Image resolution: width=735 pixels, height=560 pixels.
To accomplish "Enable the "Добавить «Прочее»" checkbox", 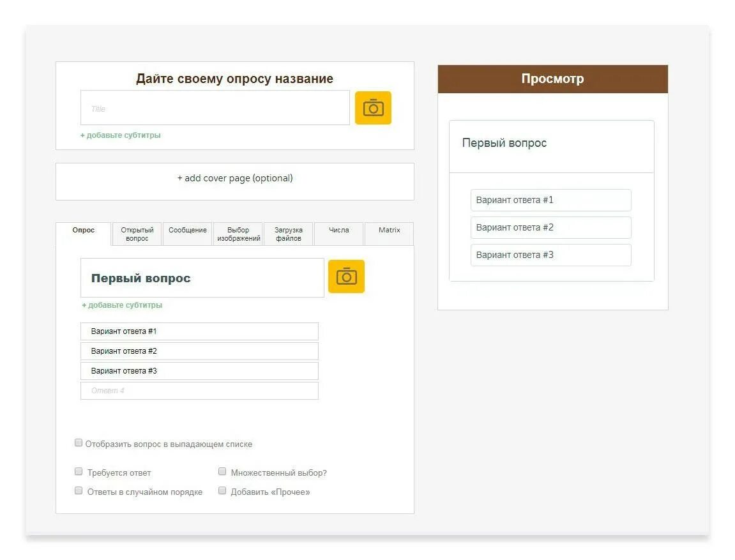I will point(222,490).
